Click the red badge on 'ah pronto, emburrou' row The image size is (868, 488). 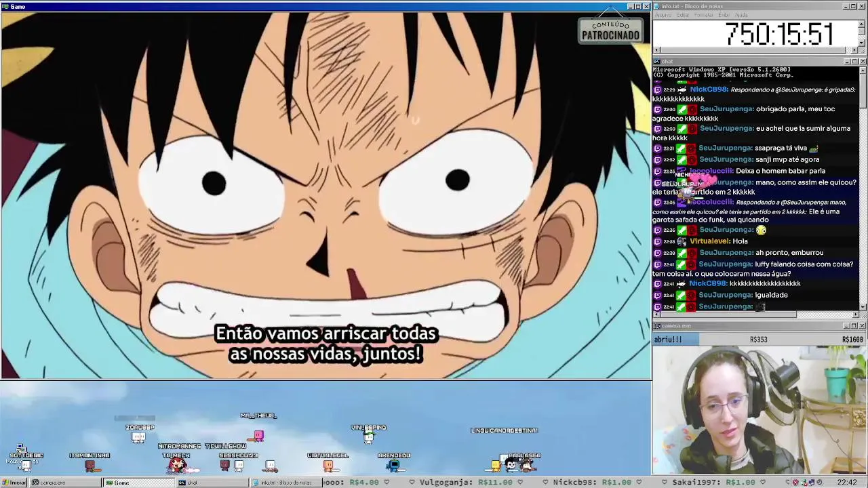(x=692, y=253)
